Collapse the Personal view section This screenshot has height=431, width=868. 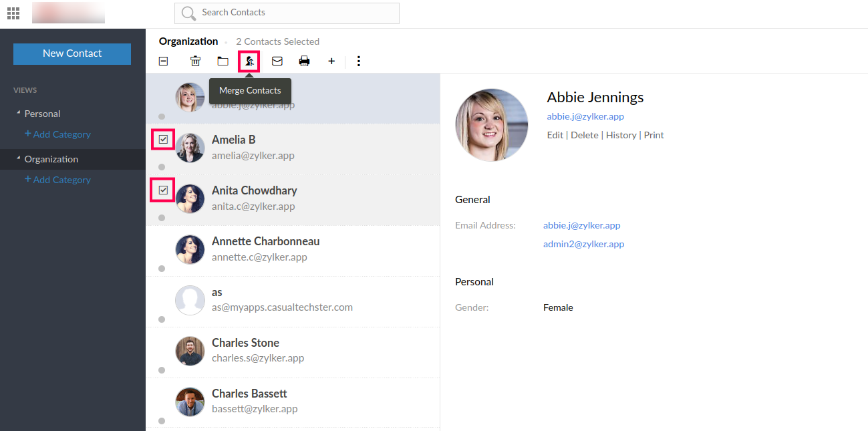click(x=19, y=114)
